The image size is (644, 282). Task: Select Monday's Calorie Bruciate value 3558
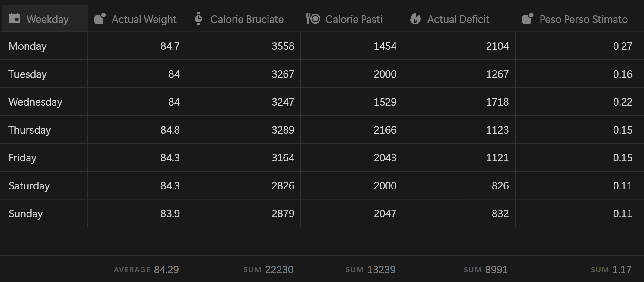pos(243,46)
